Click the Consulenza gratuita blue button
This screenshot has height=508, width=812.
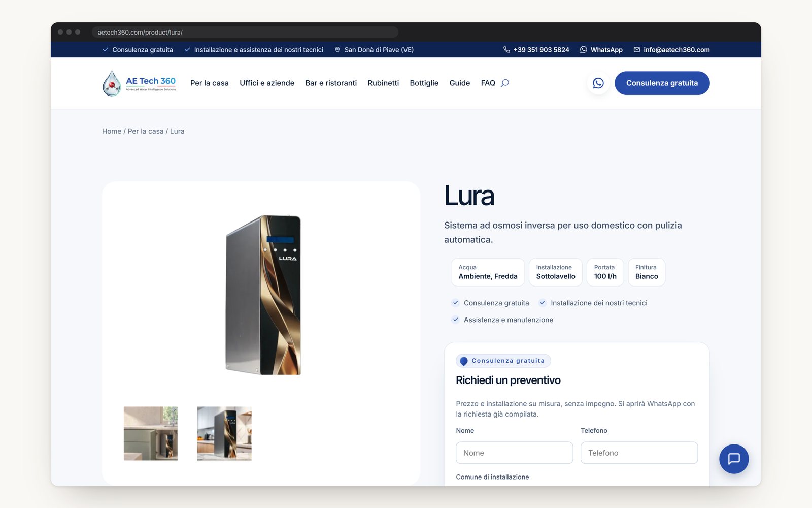[662, 83]
